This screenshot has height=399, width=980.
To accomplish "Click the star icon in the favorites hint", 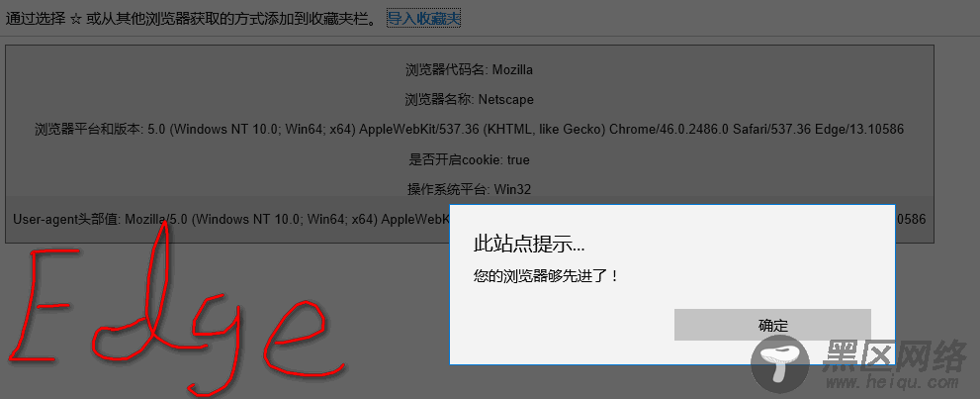I will (x=76, y=20).
